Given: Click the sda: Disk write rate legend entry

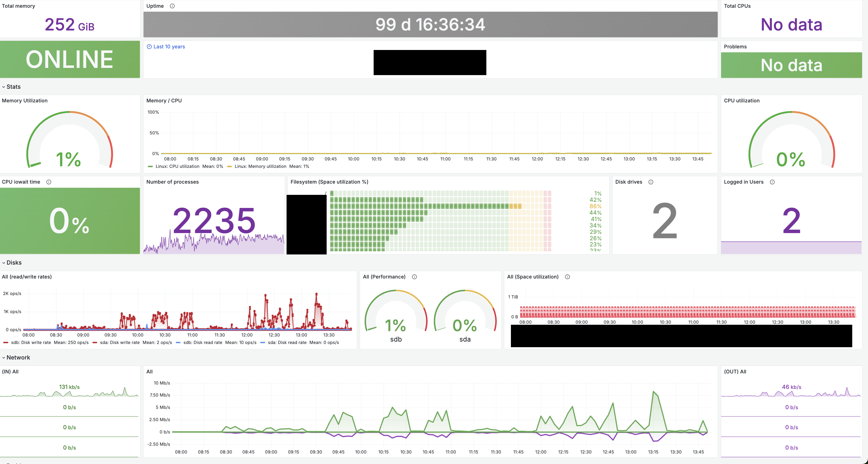Looking at the screenshot, I should click(x=120, y=343).
